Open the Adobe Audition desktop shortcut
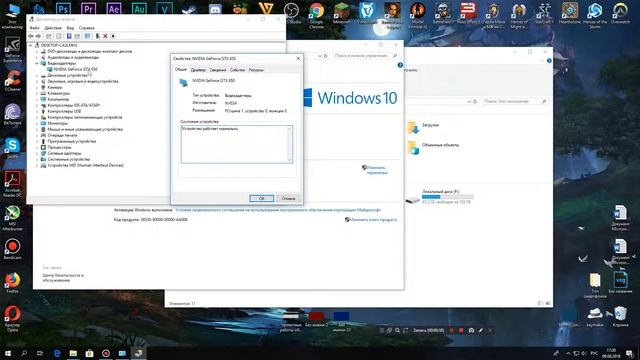This screenshot has height=360, width=640. [x=139, y=9]
